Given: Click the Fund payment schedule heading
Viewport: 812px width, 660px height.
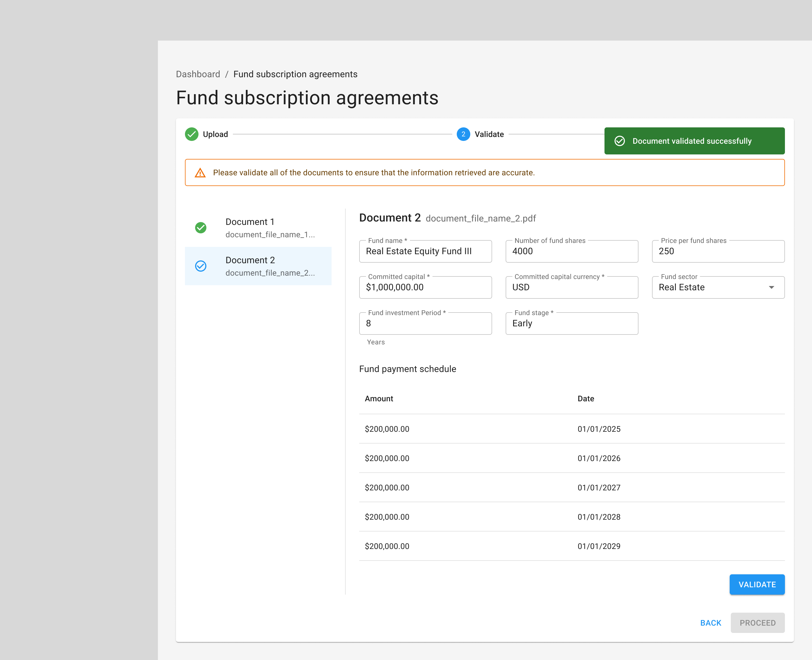Looking at the screenshot, I should pos(407,369).
